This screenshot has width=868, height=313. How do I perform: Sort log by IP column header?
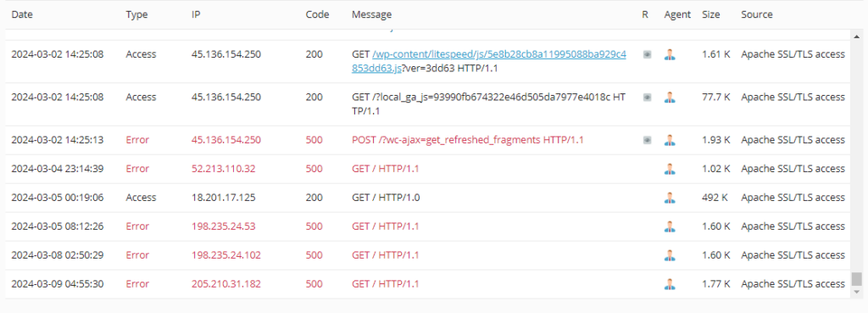click(196, 15)
